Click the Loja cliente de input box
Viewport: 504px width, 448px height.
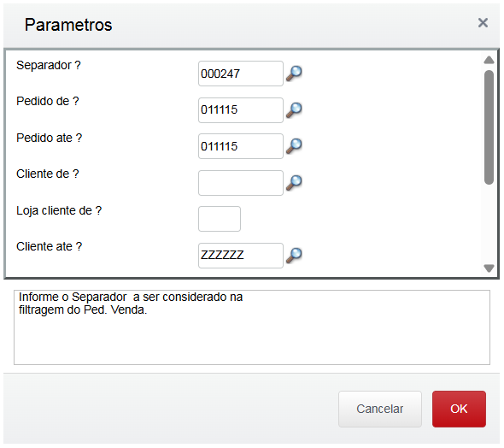(x=220, y=219)
